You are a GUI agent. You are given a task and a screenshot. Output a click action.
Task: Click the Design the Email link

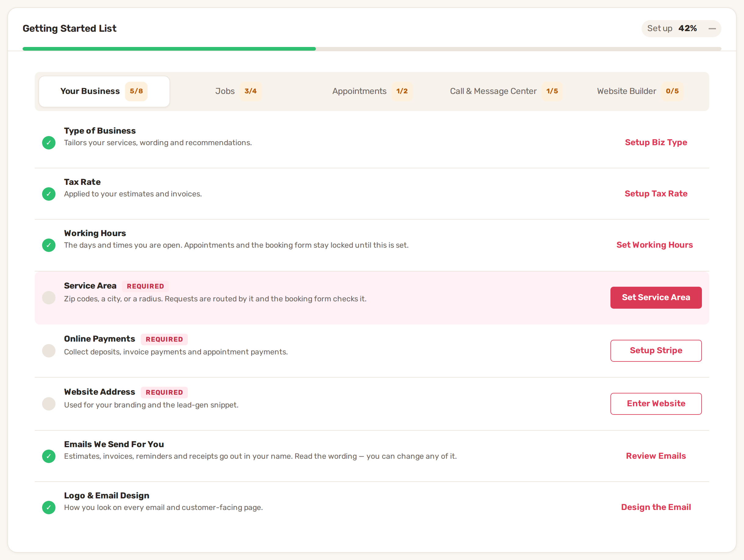pos(656,507)
